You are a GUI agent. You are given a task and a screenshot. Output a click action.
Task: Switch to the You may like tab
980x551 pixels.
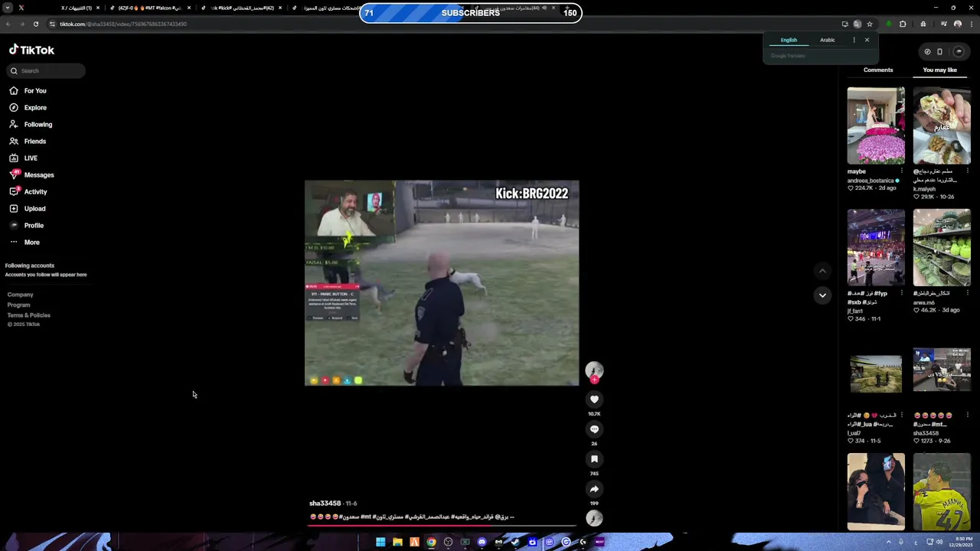[939, 70]
